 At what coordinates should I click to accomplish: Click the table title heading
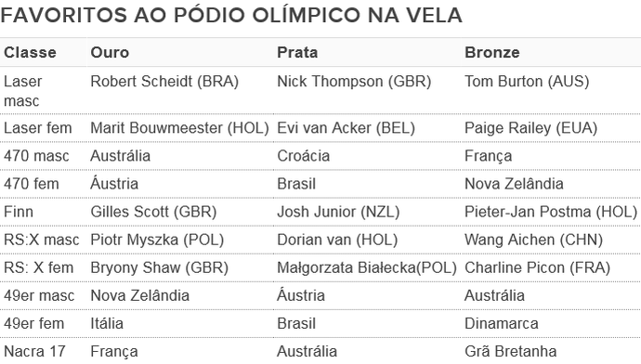pyautogui.click(x=231, y=15)
